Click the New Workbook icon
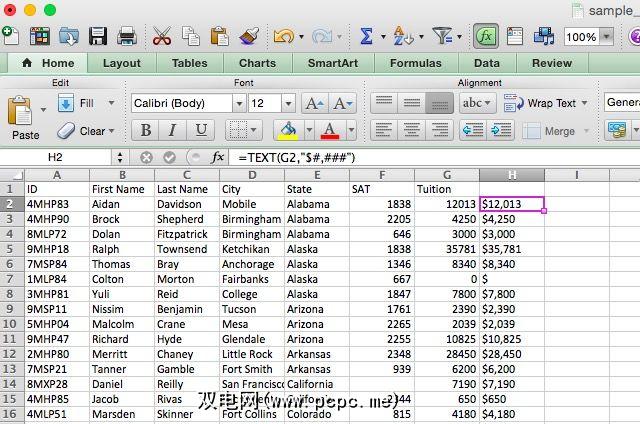Image resolution: width=640 pixels, height=424 pixels. coord(10,36)
